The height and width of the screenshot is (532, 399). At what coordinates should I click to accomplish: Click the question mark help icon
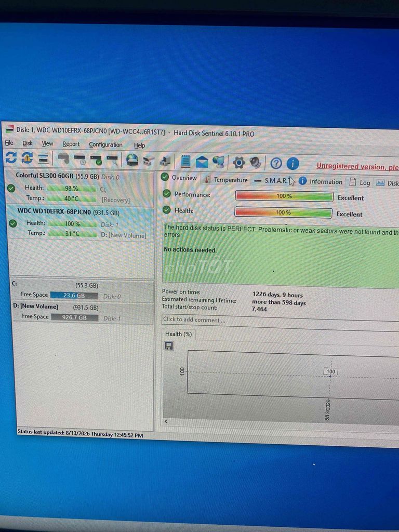click(x=276, y=164)
